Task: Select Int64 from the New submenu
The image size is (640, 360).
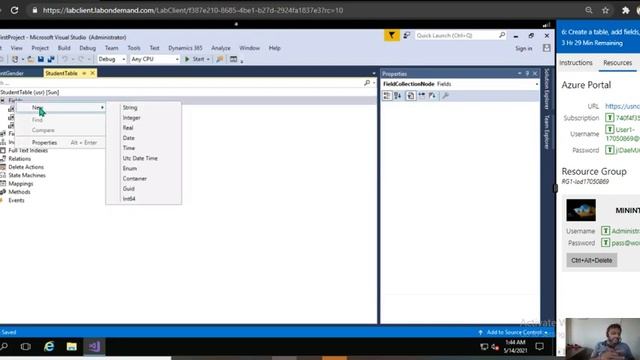Action: tap(129, 199)
